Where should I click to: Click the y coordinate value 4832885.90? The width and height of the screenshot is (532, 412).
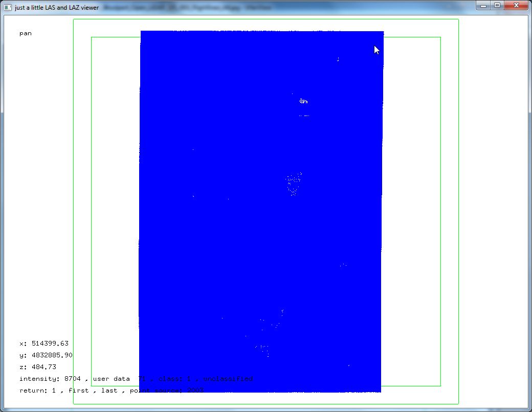(x=52, y=355)
